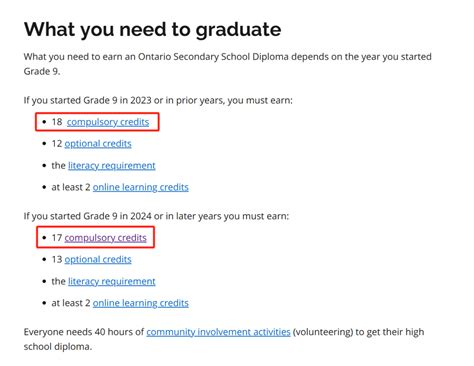Open compulsory credits link beside the number 18
Screen dimensions: 474x366
108,122
